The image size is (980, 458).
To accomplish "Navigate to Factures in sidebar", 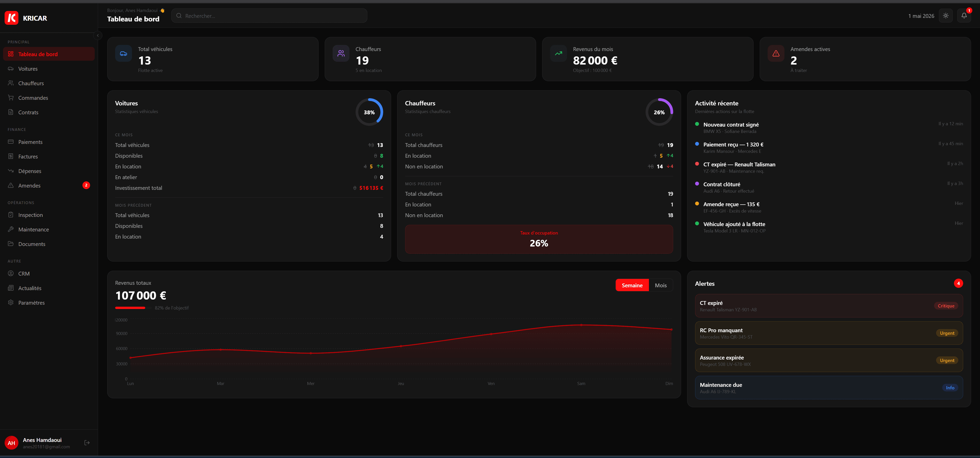I will 49,156.
